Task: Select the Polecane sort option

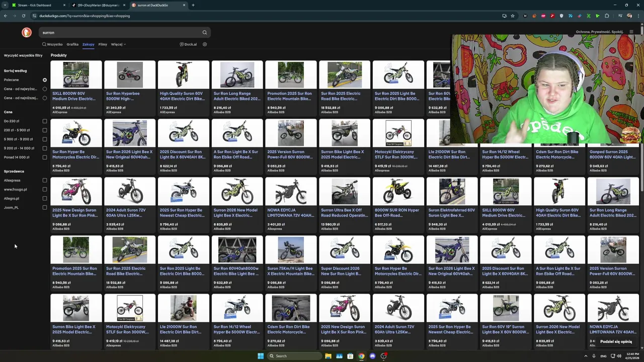Action: (x=45, y=80)
